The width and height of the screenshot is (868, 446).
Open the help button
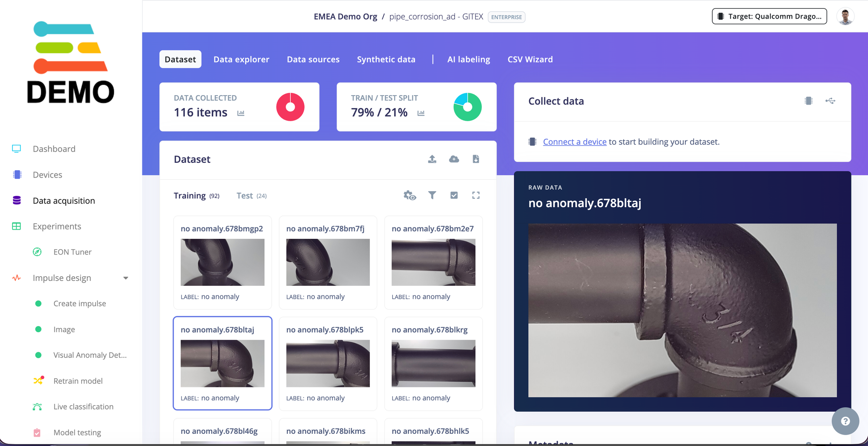[845, 421]
